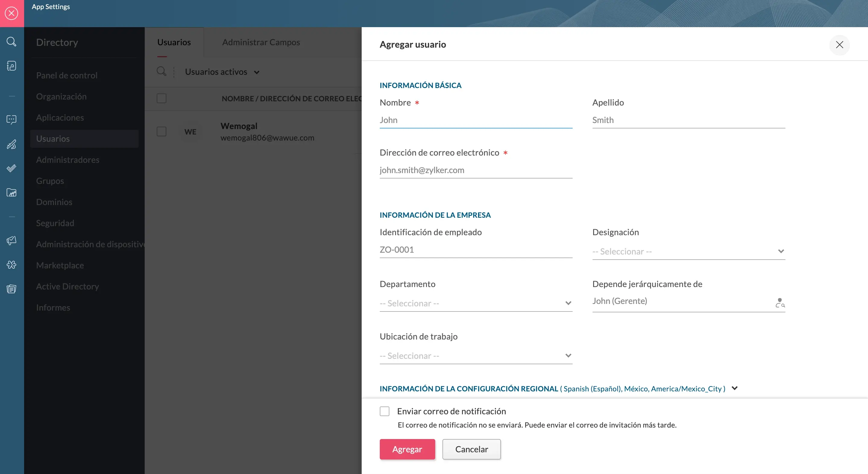Viewport: 868px width, 474px height.
Task: Select the Wemogal user row checkbox
Action: tap(162, 131)
